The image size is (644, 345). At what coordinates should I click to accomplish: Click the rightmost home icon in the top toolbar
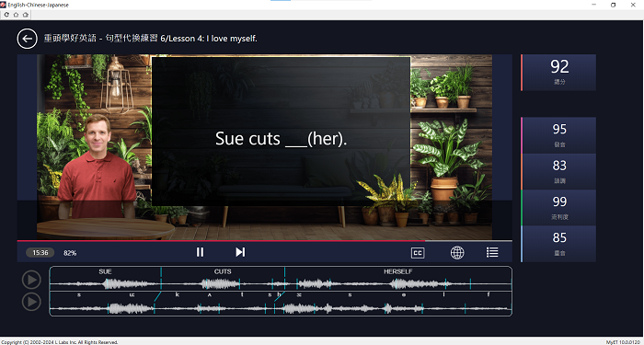[x=26, y=15]
